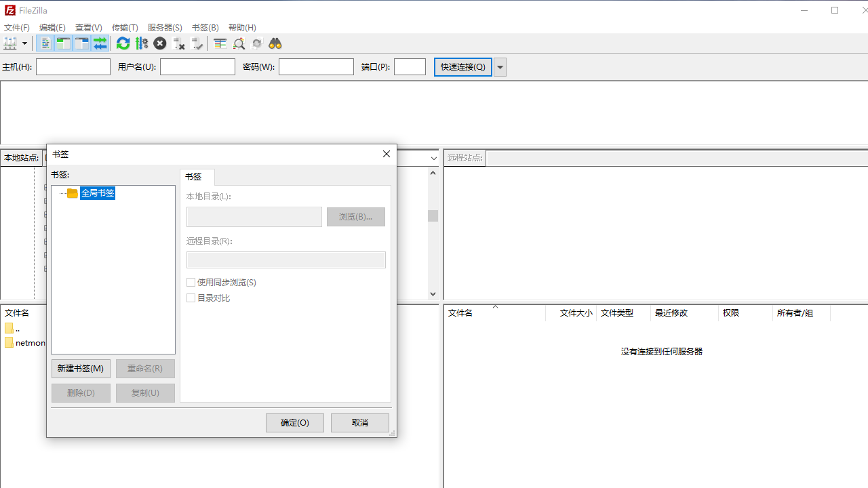The height and width of the screenshot is (488, 868).
Task: Enable directory comparison checkbox
Action: pyautogui.click(x=191, y=298)
